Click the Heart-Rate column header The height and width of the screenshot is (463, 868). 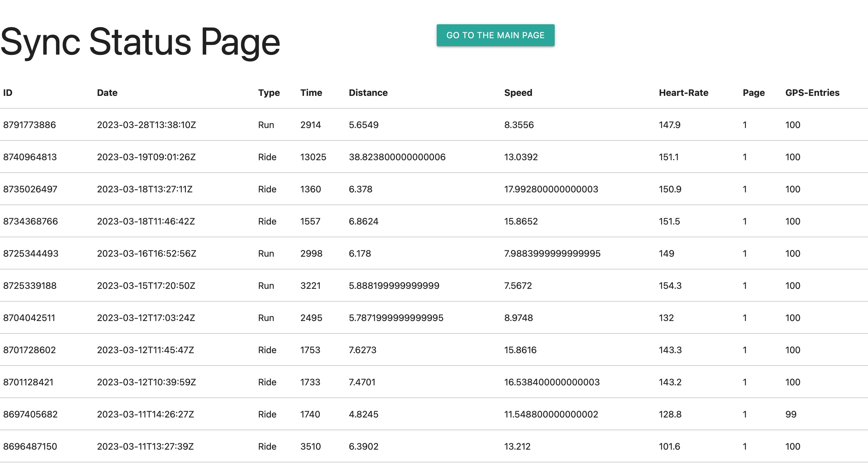coord(683,93)
